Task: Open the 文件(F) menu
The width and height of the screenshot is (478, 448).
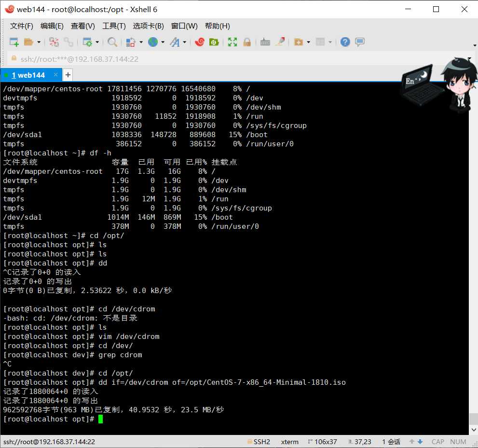Action: point(21,26)
